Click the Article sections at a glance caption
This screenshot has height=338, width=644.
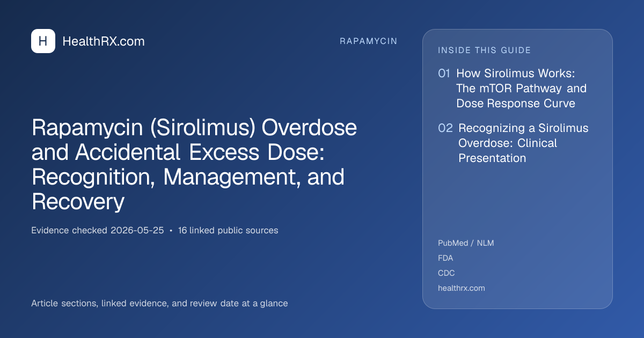[x=159, y=304]
